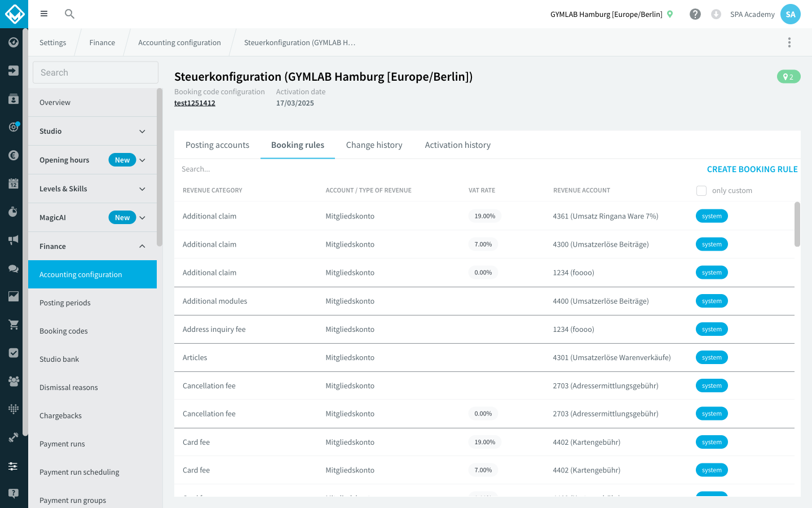Open the dumbbell icon in sidebar

click(14, 437)
